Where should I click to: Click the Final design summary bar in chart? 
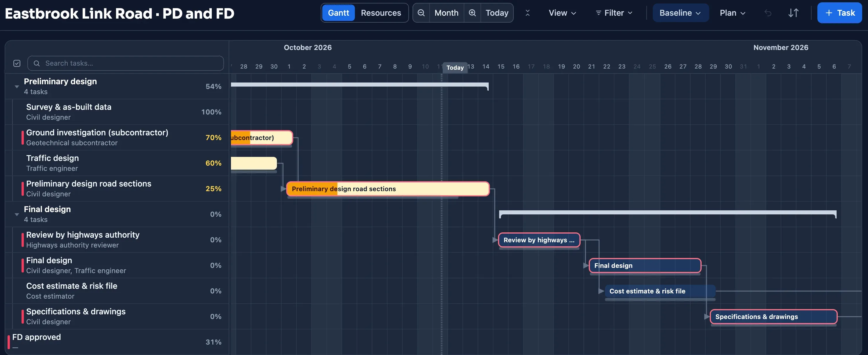tap(668, 213)
